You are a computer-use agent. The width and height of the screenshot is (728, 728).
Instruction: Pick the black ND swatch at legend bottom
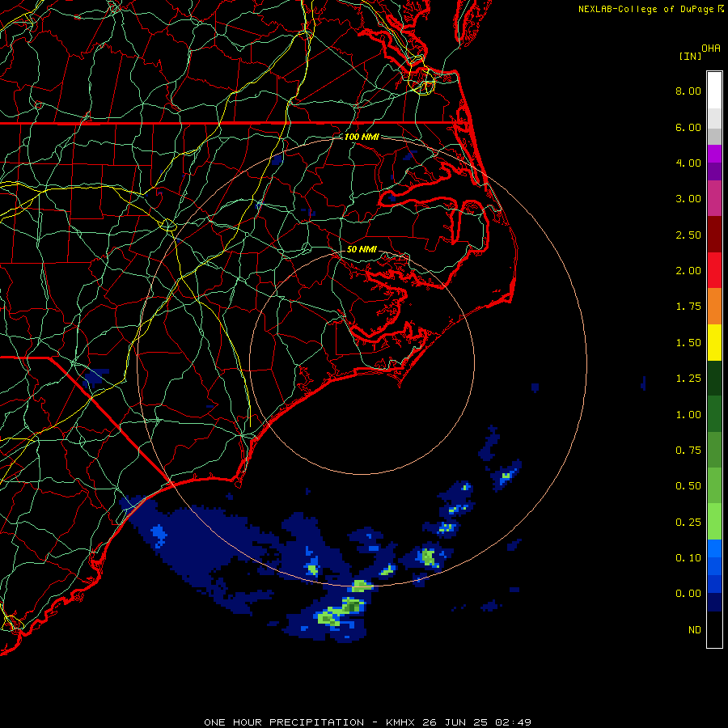coord(714,629)
